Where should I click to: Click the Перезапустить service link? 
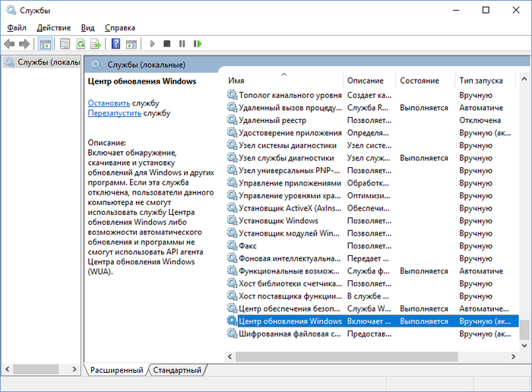[x=114, y=112]
